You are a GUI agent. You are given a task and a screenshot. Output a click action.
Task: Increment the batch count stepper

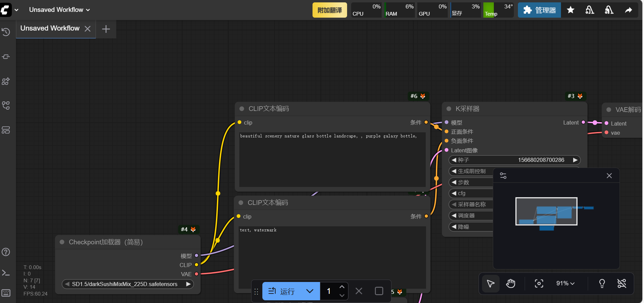(342, 287)
